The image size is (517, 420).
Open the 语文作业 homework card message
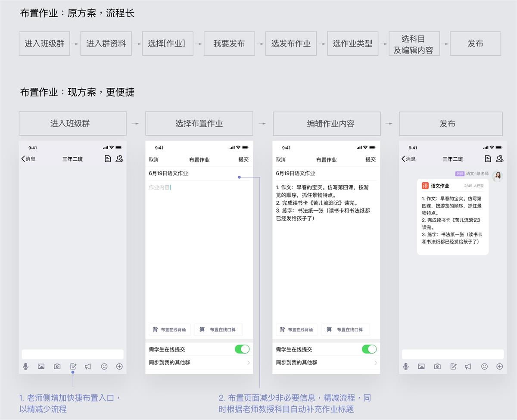453,217
